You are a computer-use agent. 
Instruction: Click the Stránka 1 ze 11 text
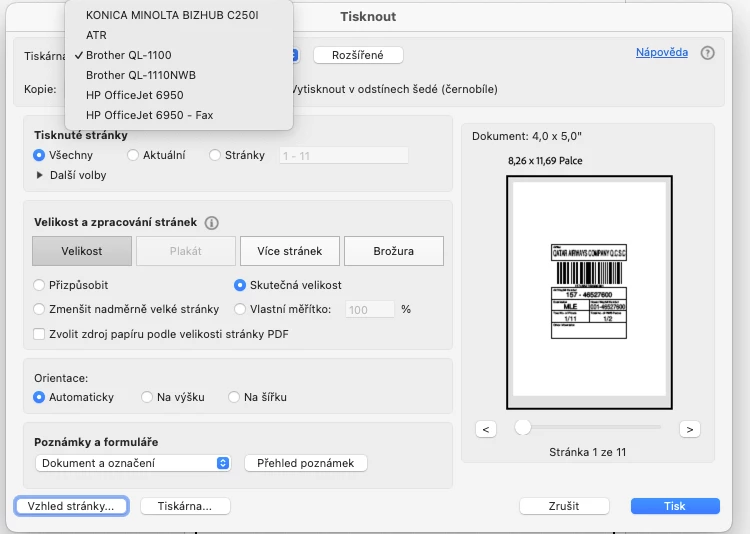[587, 452]
